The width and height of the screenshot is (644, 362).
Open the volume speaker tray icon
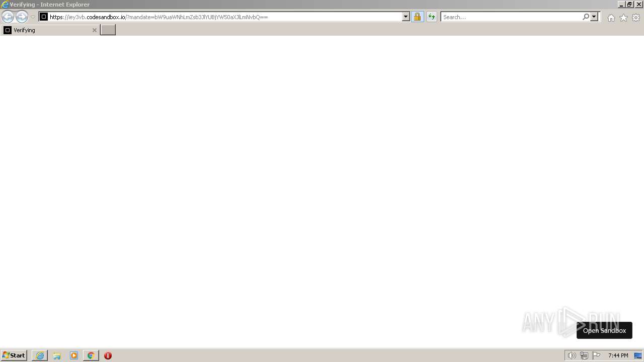(x=572, y=355)
